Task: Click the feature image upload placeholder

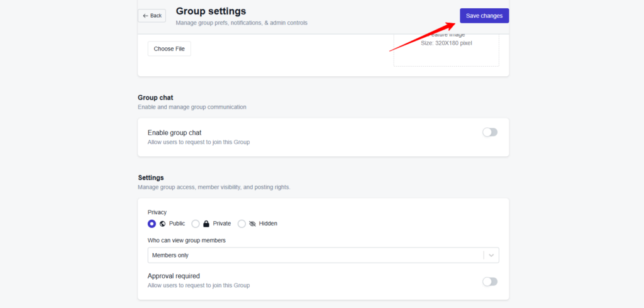Action: [447, 50]
